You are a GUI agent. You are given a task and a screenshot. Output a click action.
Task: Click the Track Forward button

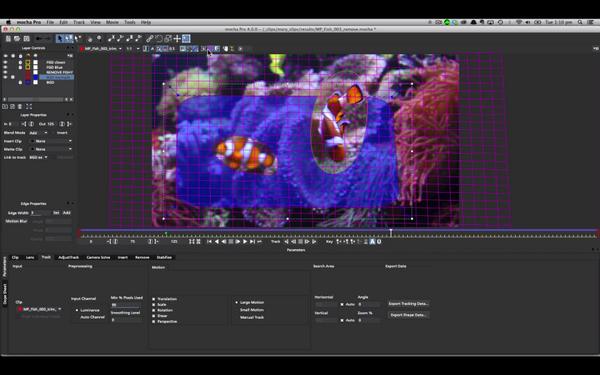314,242
